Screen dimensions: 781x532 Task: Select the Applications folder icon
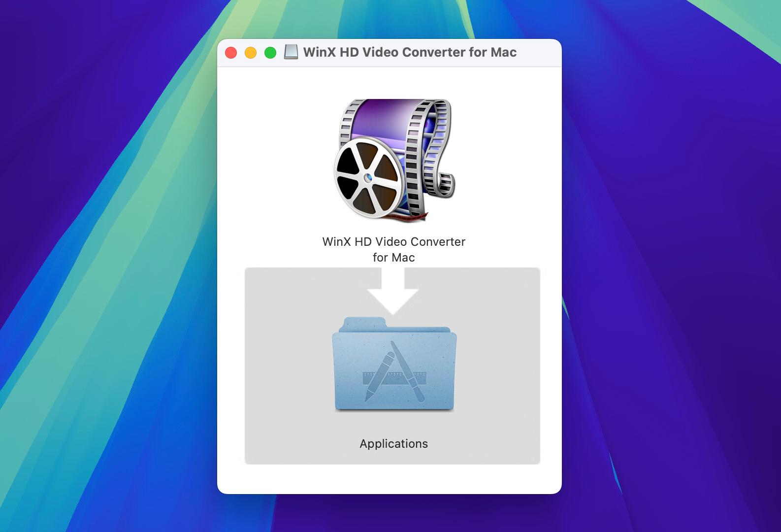[x=394, y=364]
